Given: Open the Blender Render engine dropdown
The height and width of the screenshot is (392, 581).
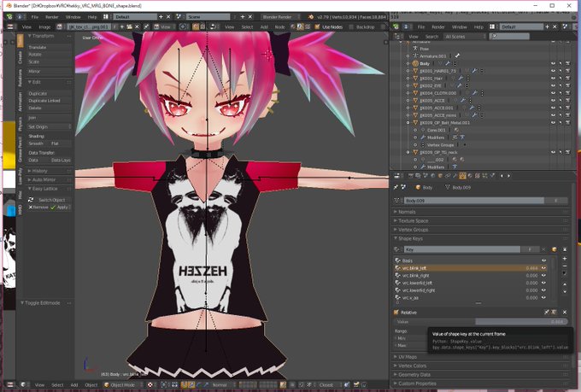Looking at the screenshot, I should [282, 17].
